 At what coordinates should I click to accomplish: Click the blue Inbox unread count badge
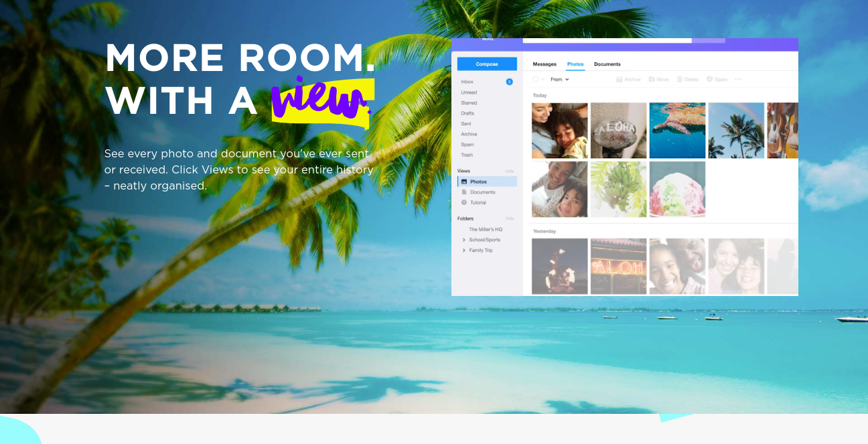(x=509, y=82)
